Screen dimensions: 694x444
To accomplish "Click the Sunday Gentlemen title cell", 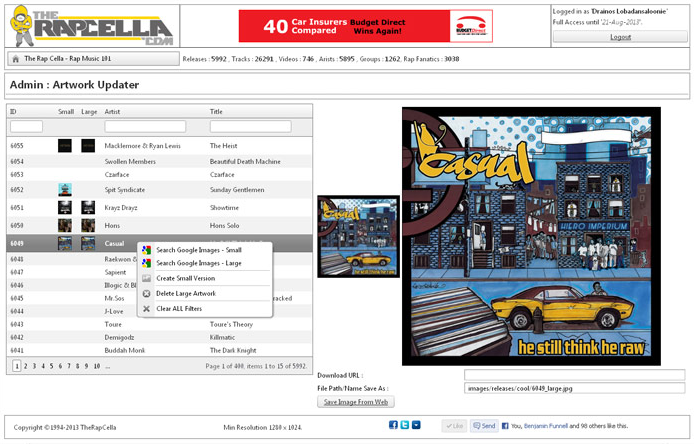I will [237, 190].
